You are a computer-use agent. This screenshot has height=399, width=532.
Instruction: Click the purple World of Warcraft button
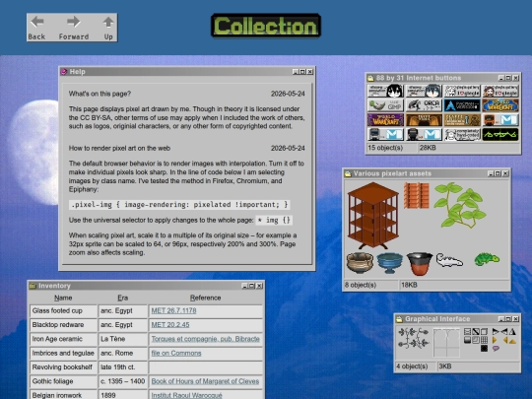[385, 120]
